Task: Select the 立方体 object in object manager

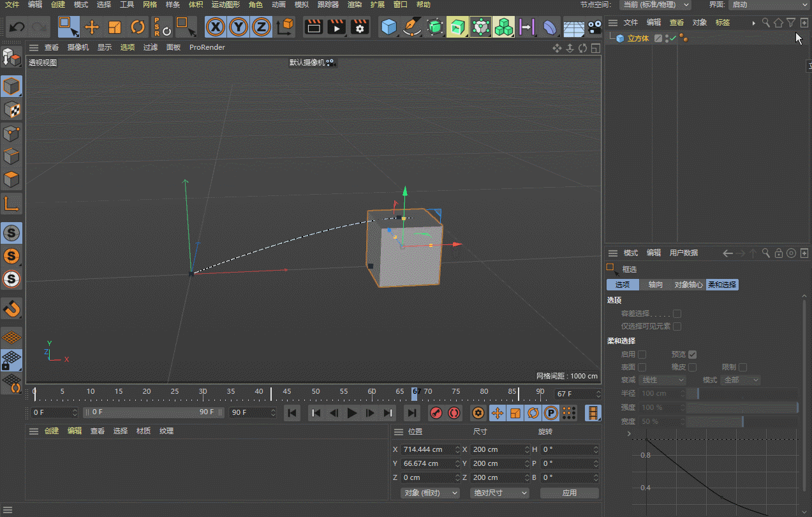Action: click(637, 38)
